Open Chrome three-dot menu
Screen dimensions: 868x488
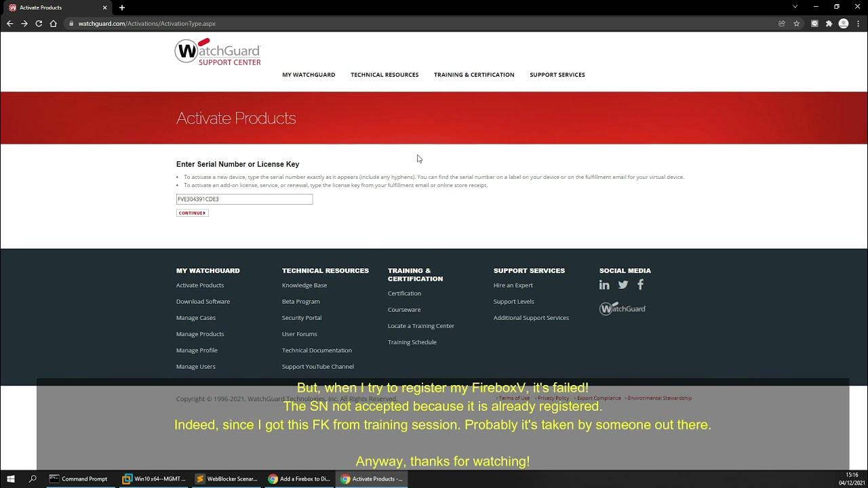858,23
